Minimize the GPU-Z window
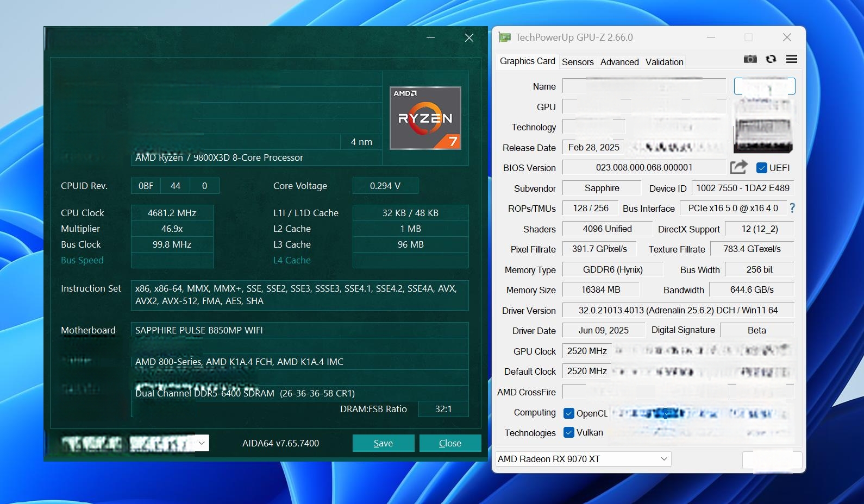Viewport: 864px width, 504px height. click(x=711, y=37)
